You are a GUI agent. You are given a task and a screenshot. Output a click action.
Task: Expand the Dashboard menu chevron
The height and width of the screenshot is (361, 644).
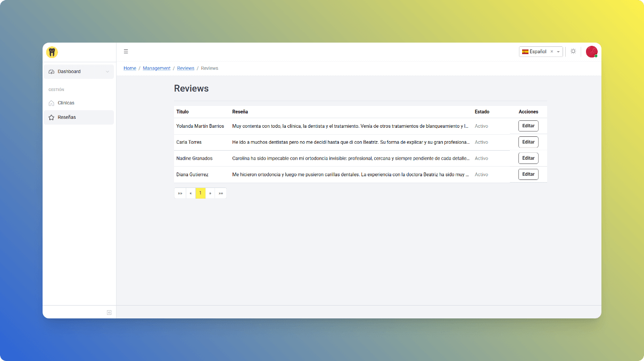[x=107, y=72]
